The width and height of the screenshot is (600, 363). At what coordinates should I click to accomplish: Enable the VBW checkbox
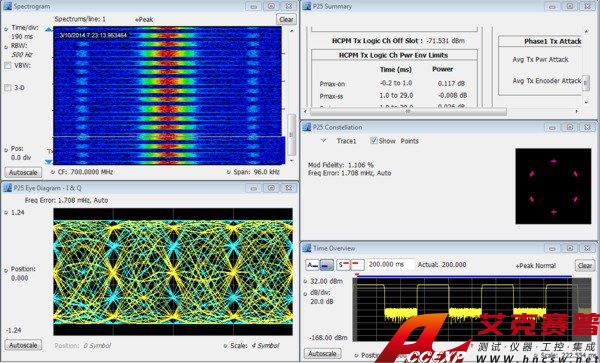(8, 66)
